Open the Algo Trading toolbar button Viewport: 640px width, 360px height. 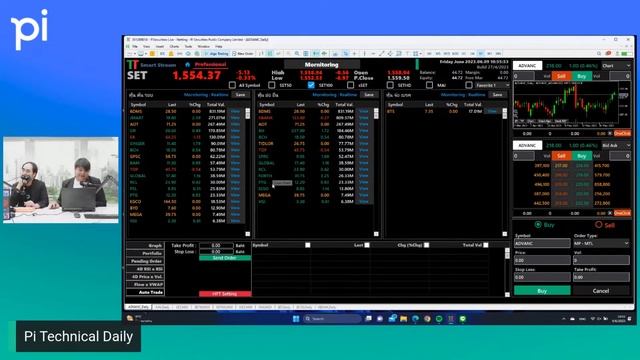pos(217,53)
